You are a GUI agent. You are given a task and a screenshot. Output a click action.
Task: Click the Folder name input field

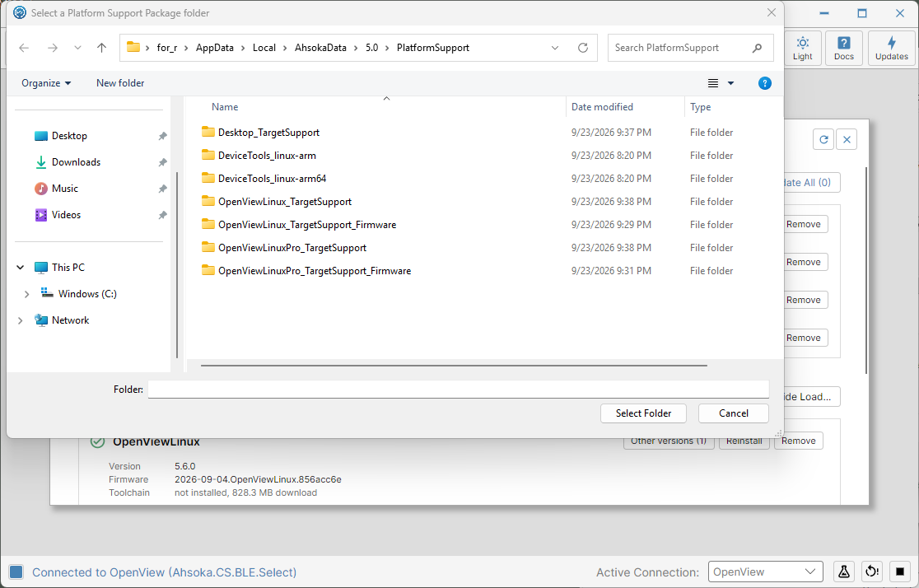pyautogui.click(x=459, y=390)
